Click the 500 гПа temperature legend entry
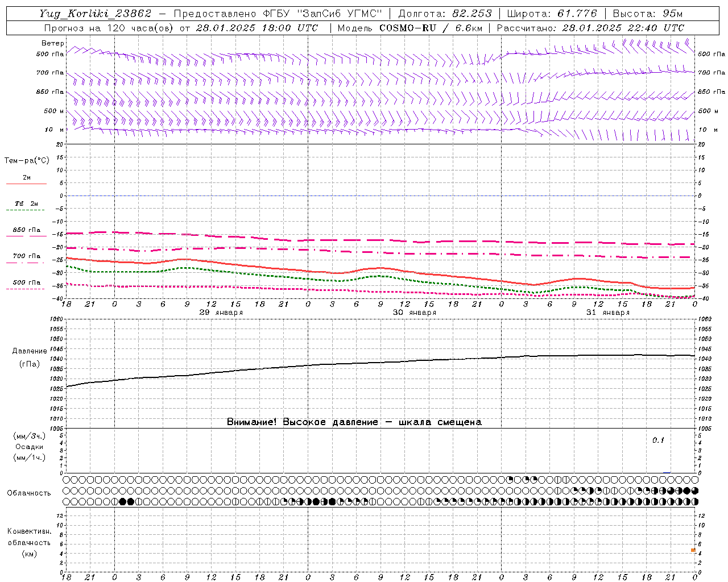Screen dimensions: 728x582 (x=27, y=282)
